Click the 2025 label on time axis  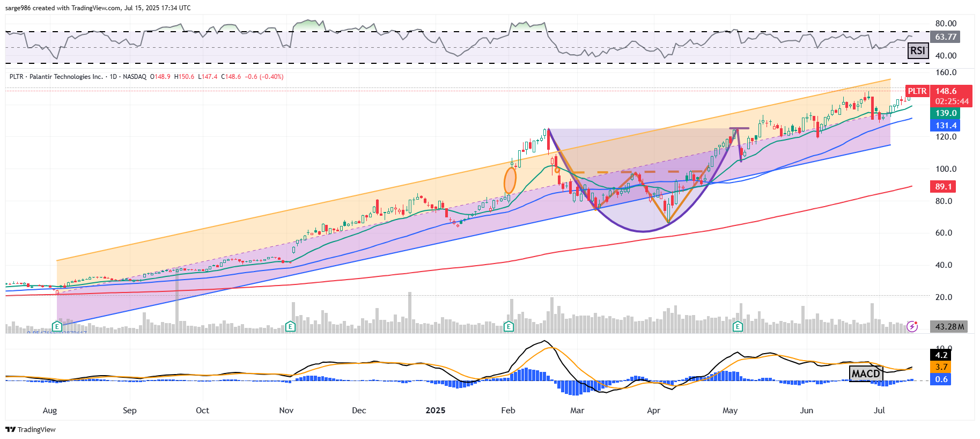pos(436,411)
